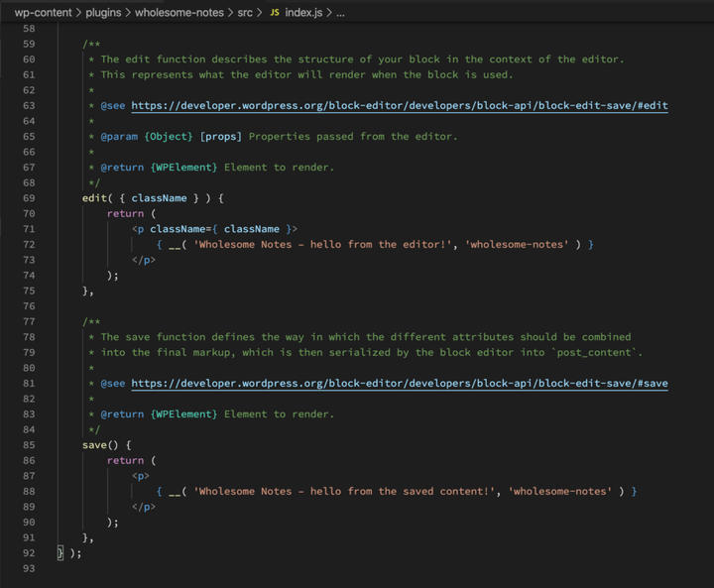Image resolution: width=714 pixels, height=588 pixels.
Task: Click the highlighted closing bracket on line 92
Action: pos(60,553)
